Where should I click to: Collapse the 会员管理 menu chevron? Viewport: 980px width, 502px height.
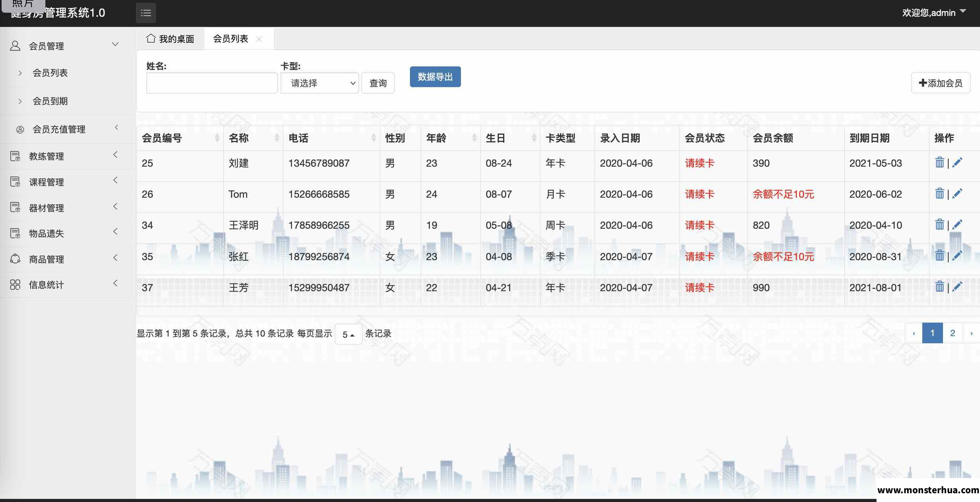coord(115,44)
